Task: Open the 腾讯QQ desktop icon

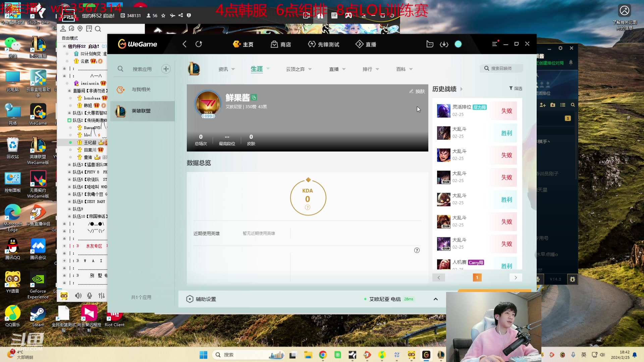Action: coord(13,249)
